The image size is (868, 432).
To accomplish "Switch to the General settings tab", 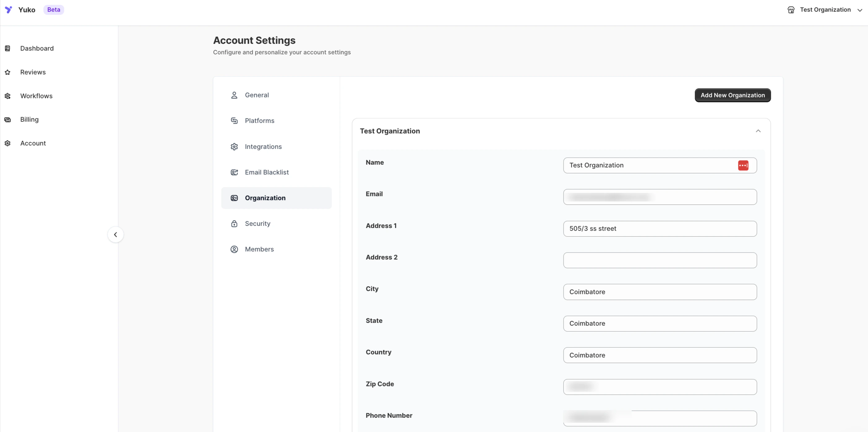I will 276,95.
